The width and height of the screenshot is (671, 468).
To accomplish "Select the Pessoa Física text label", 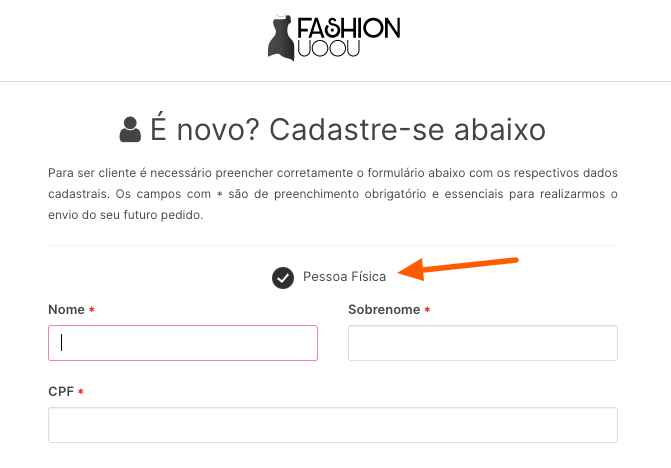I will (x=344, y=277).
